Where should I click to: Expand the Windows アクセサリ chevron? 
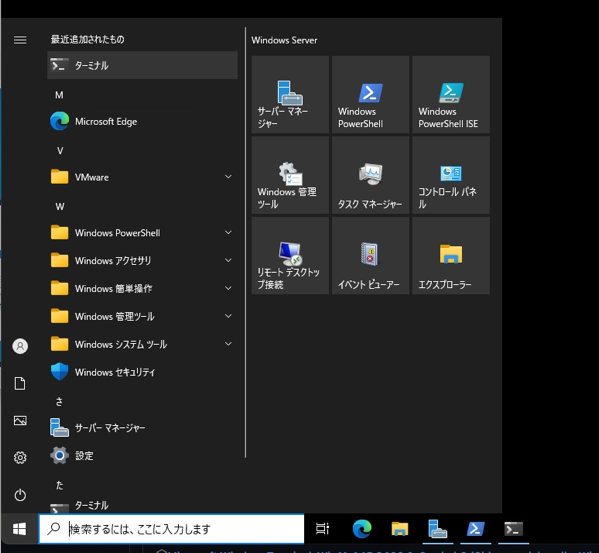click(228, 260)
